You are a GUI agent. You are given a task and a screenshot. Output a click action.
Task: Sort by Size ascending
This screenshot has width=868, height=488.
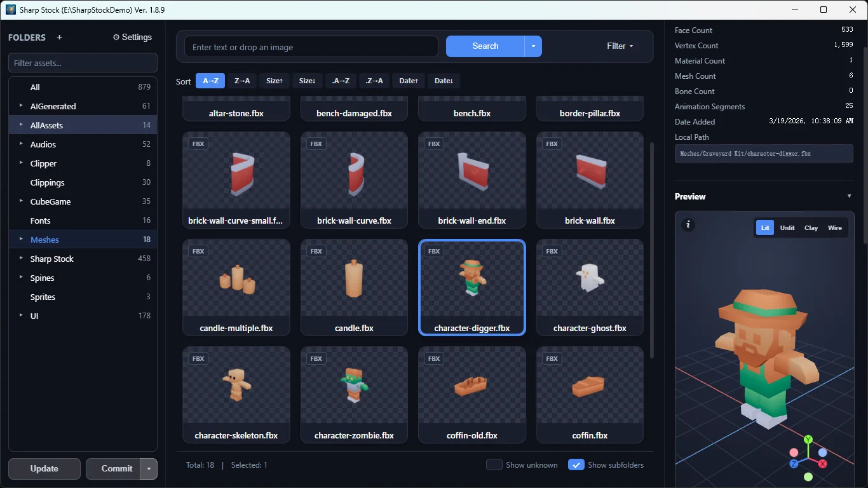[275, 81]
